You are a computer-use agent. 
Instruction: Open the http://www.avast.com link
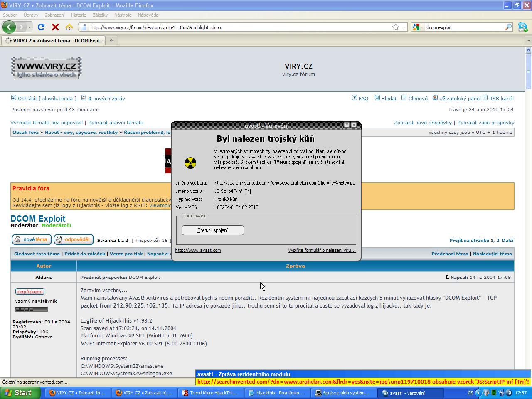198,250
